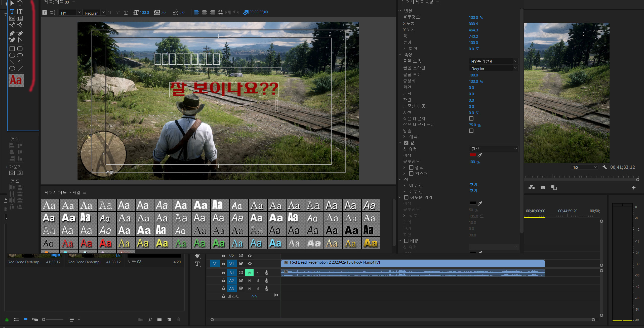Image resolution: width=644 pixels, height=328 pixels.
Task: Click the export frame camera icon
Action: [543, 188]
